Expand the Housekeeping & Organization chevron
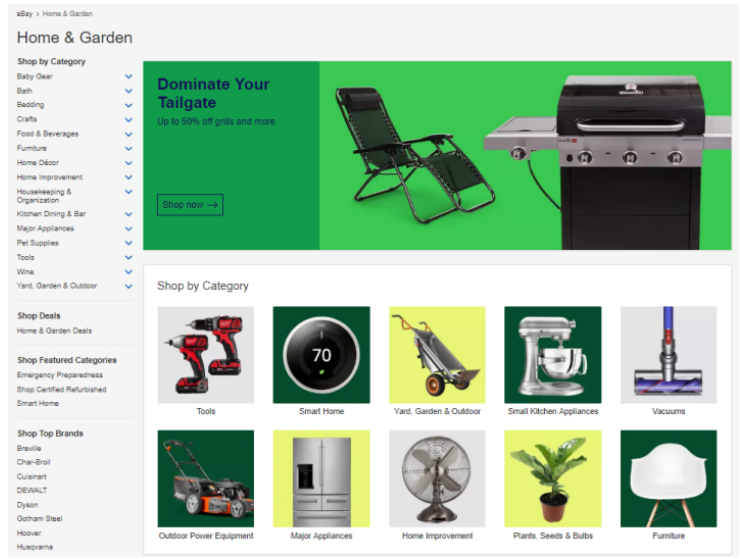 (128, 192)
